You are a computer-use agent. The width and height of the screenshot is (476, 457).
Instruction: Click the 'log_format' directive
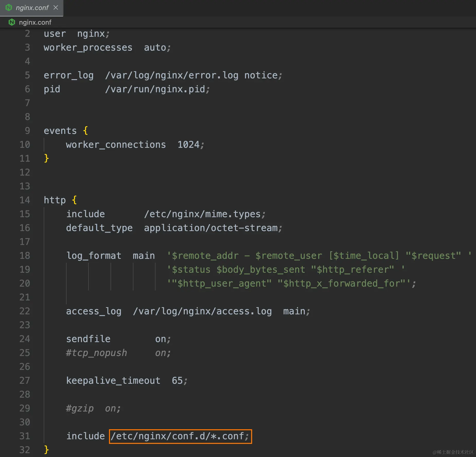[94, 256]
